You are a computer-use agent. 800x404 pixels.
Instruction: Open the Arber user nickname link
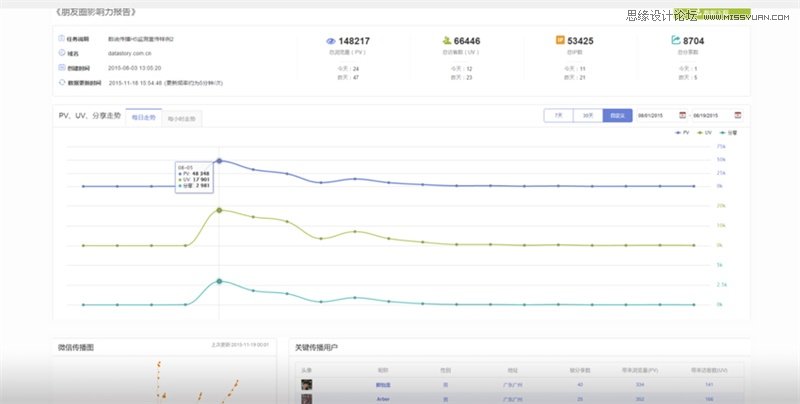tap(383, 399)
